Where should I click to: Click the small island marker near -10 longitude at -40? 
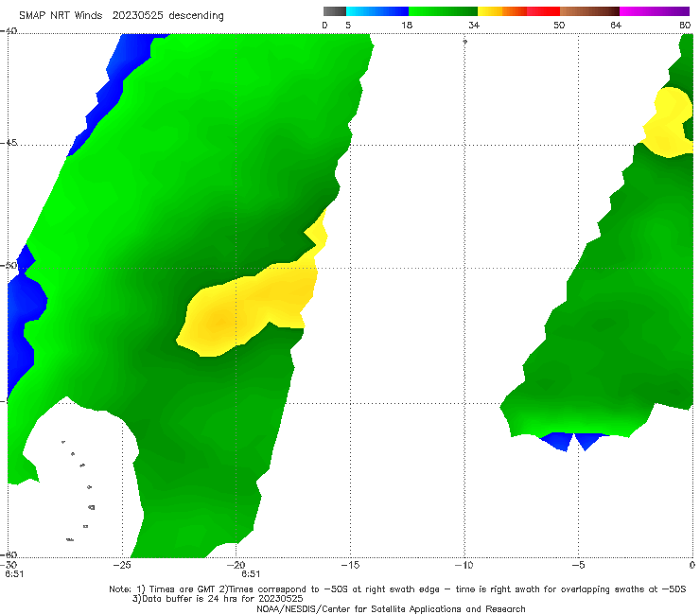(x=464, y=42)
